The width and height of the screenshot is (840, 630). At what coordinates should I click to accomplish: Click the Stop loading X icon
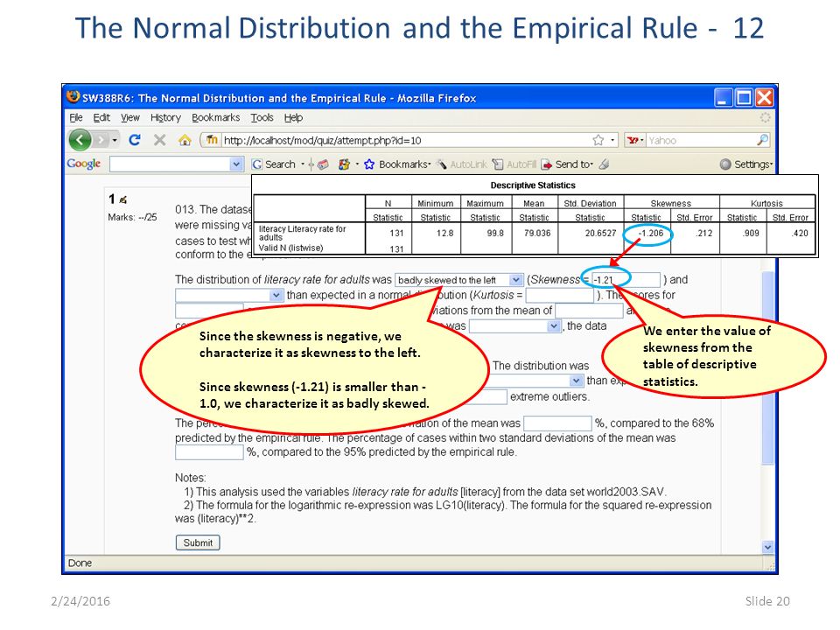pos(159,140)
